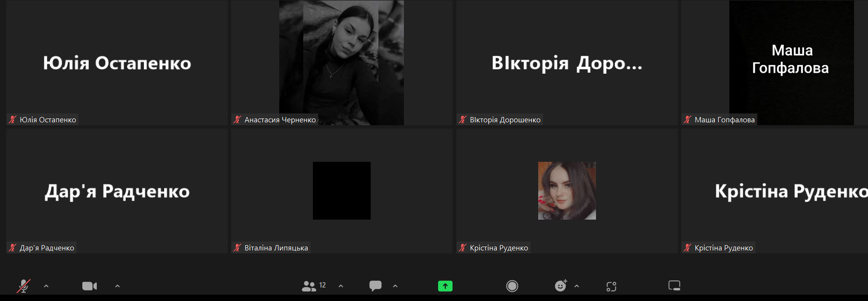Select the Юлія Остапенко participant tile
868x301 pixels.
117,63
